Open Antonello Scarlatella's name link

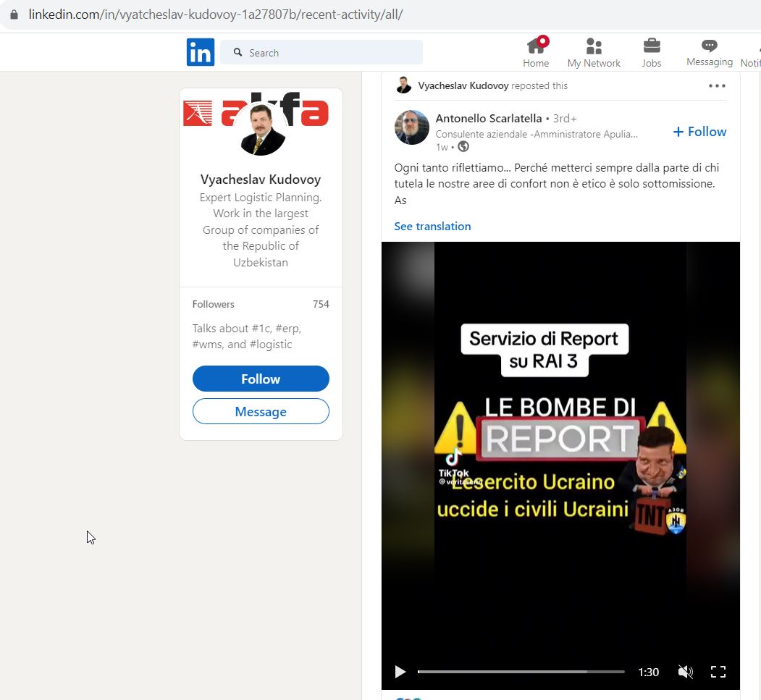click(488, 119)
